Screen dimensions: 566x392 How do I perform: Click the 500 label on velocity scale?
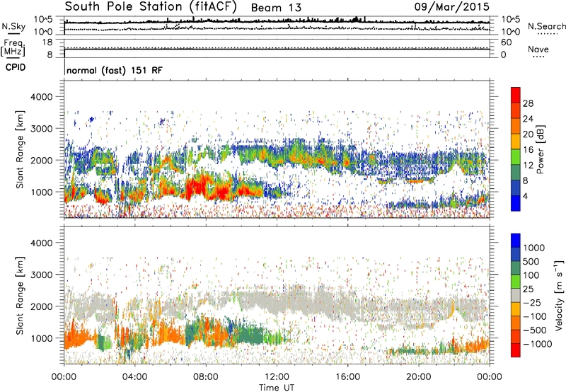(531, 262)
